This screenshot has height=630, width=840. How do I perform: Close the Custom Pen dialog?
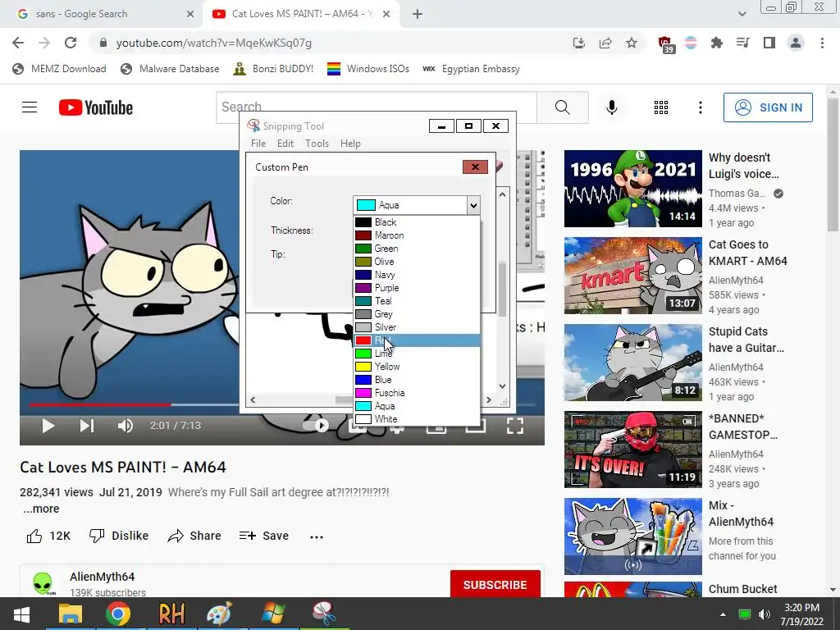pyautogui.click(x=475, y=167)
